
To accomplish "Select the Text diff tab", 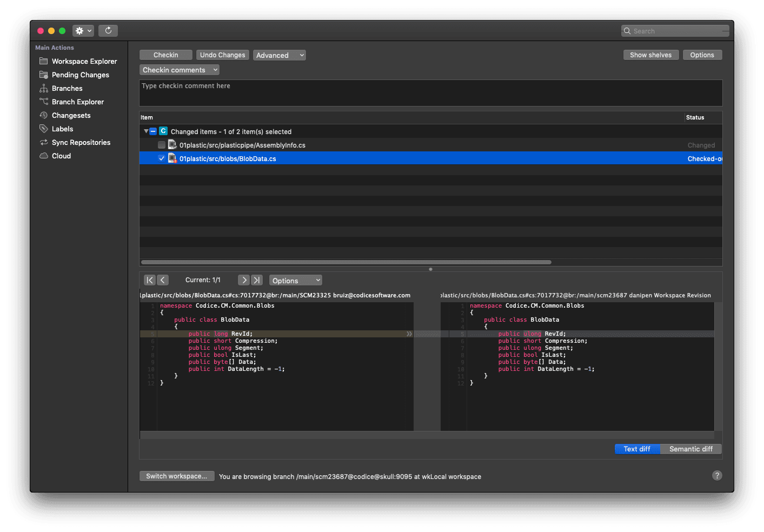I will 637,449.
